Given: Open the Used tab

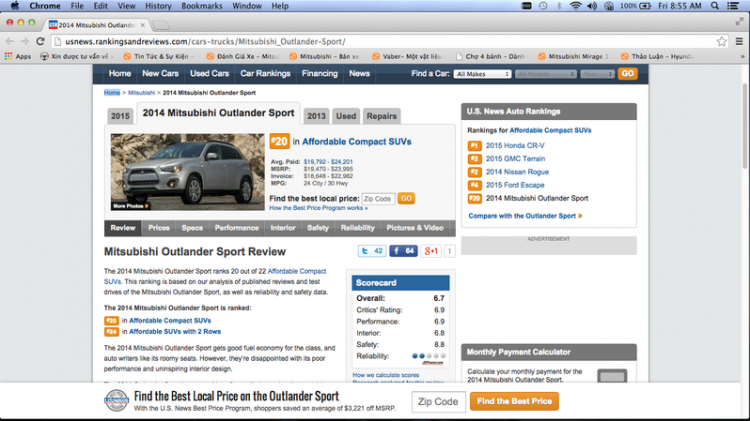Looking at the screenshot, I should click(x=346, y=116).
